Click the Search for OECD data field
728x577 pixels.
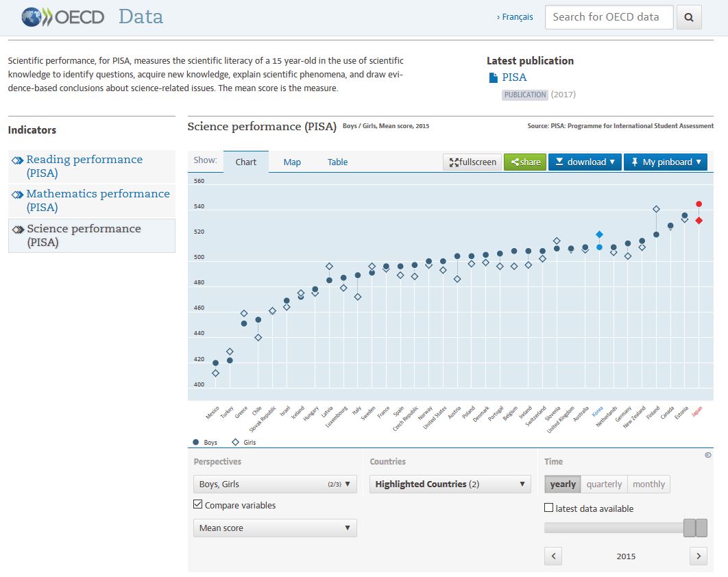(609, 18)
